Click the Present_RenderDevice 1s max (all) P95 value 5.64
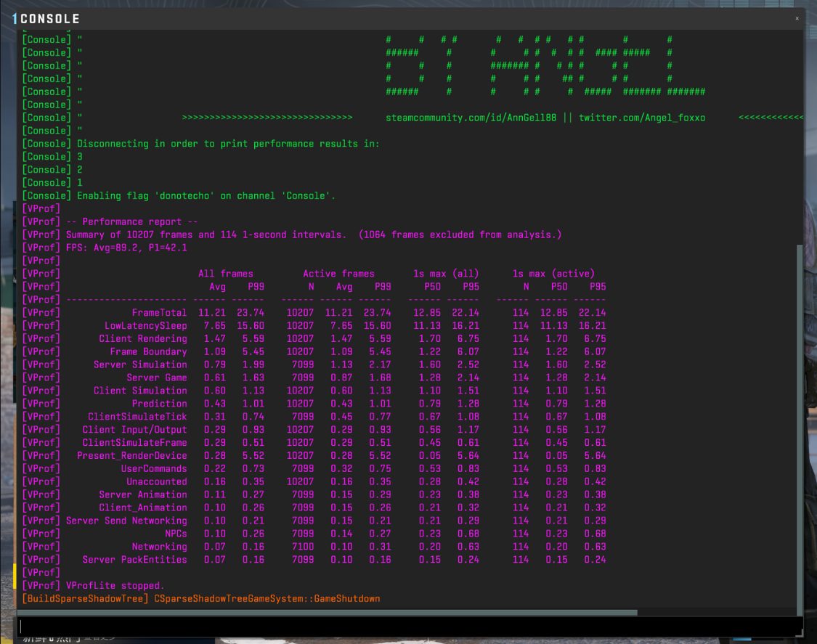Screen dimensions: 817x644 pyautogui.click(x=468, y=456)
